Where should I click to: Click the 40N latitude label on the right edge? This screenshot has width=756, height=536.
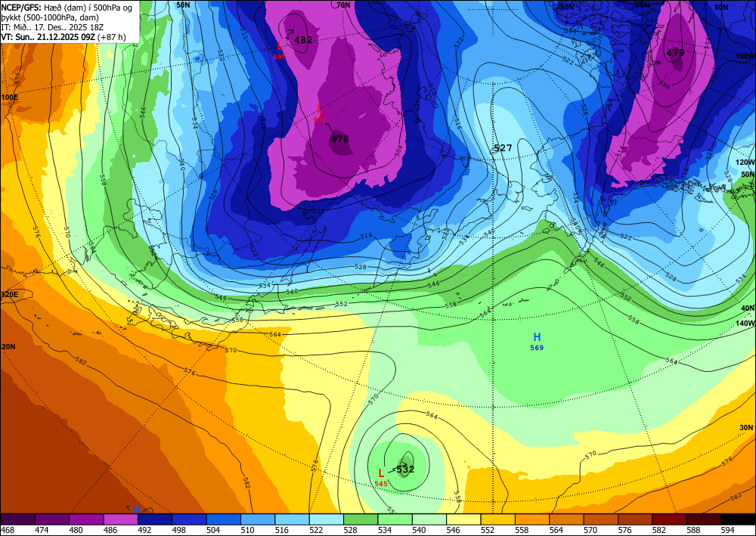point(748,308)
